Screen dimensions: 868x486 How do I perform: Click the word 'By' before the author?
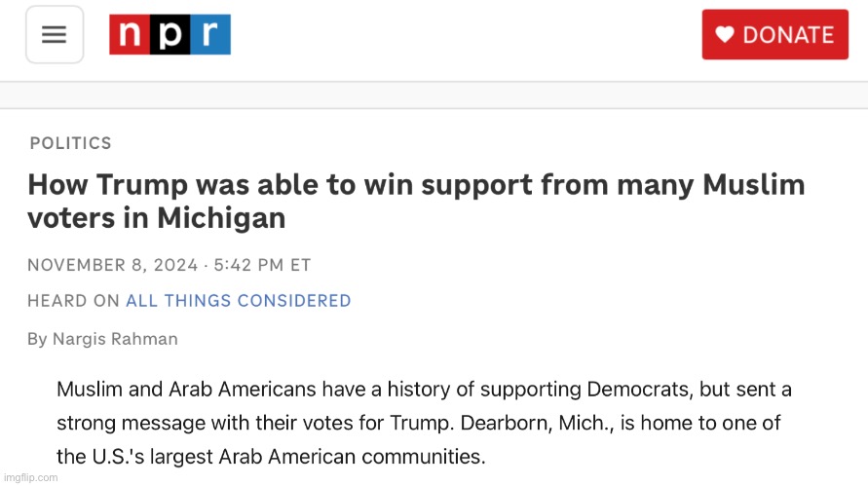37,339
